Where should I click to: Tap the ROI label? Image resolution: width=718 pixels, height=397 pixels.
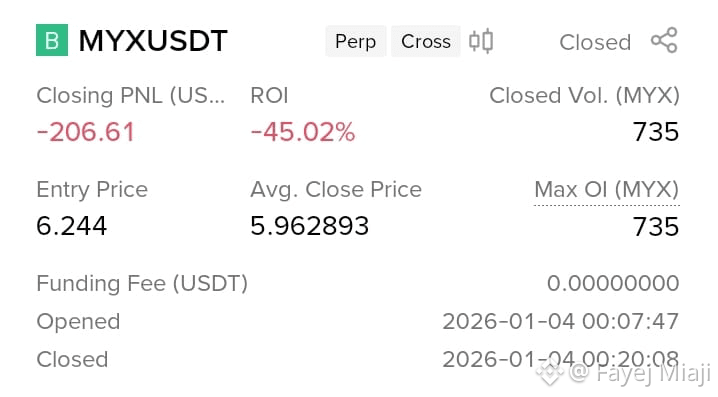pos(269,96)
